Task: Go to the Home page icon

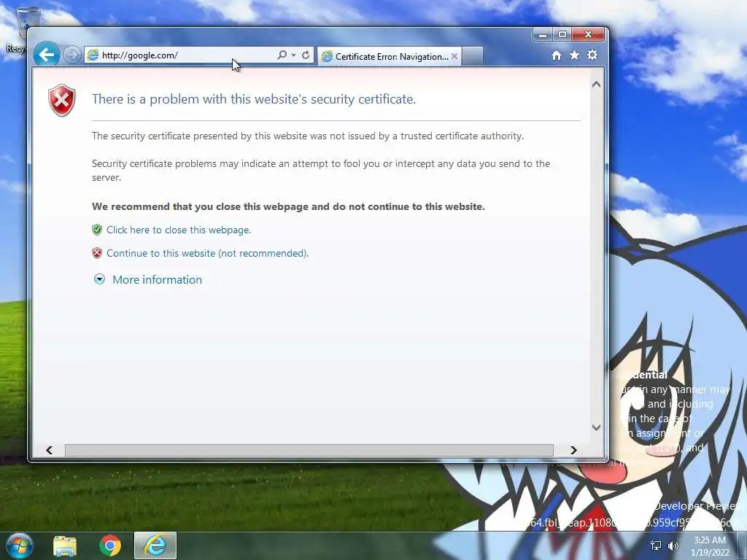Action: (557, 55)
